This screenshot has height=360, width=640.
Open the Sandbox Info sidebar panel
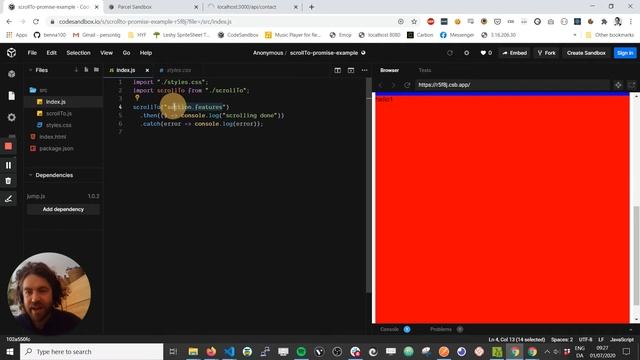[11, 74]
